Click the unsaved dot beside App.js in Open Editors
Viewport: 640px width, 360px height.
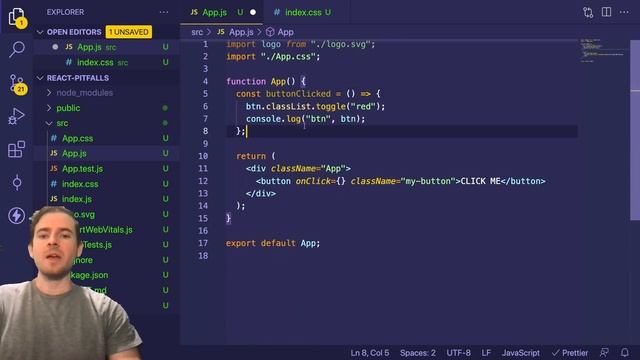point(55,47)
